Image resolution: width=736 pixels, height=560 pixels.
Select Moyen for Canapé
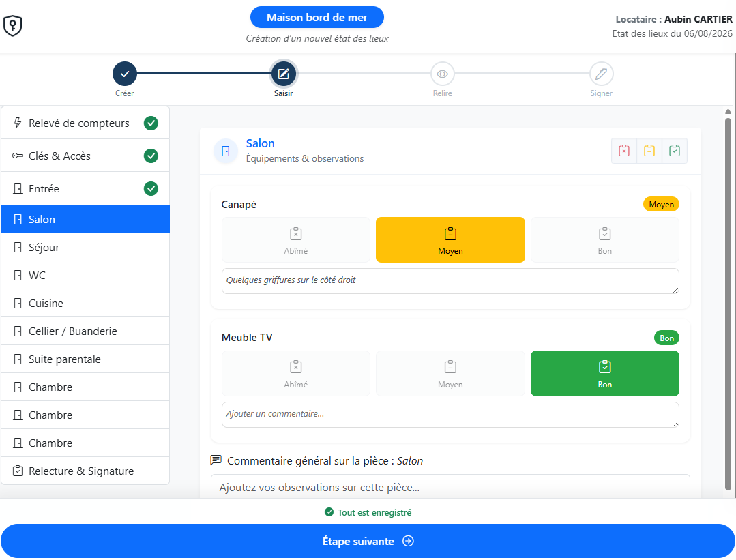pos(450,240)
